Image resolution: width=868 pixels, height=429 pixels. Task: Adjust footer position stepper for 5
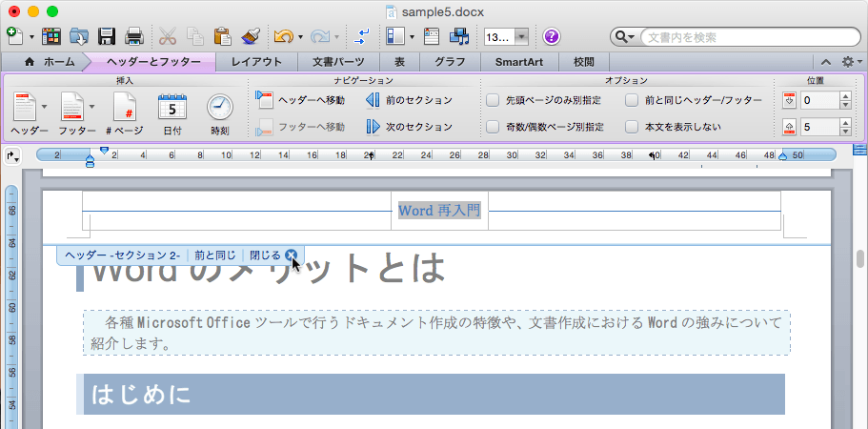(x=845, y=127)
